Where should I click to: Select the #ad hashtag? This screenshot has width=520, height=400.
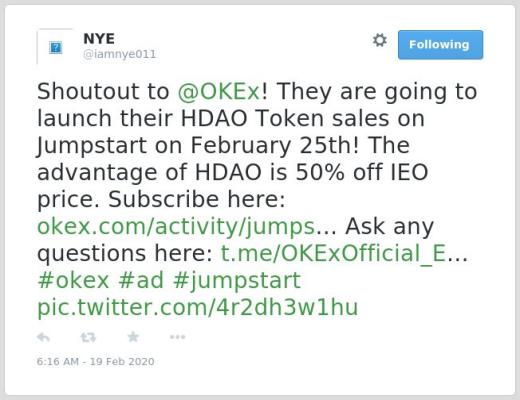(141, 280)
